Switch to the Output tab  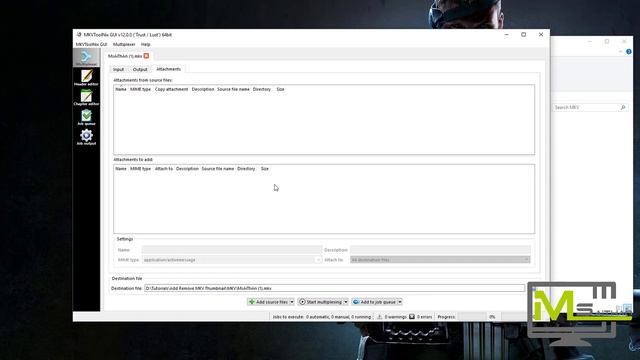(140, 69)
